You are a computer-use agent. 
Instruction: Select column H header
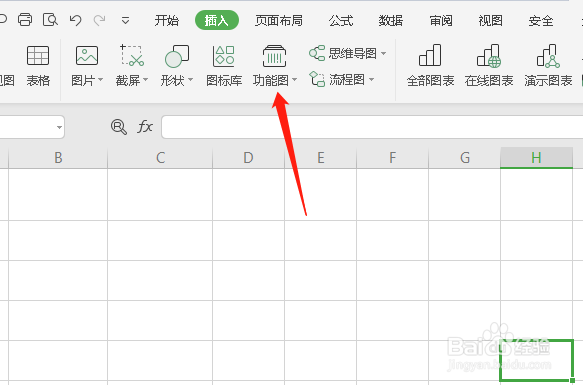[x=536, y=158]
